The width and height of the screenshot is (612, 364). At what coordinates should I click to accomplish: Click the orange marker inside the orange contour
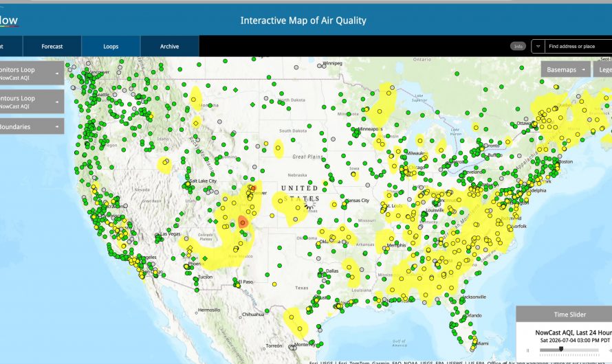tap(243, 223)
